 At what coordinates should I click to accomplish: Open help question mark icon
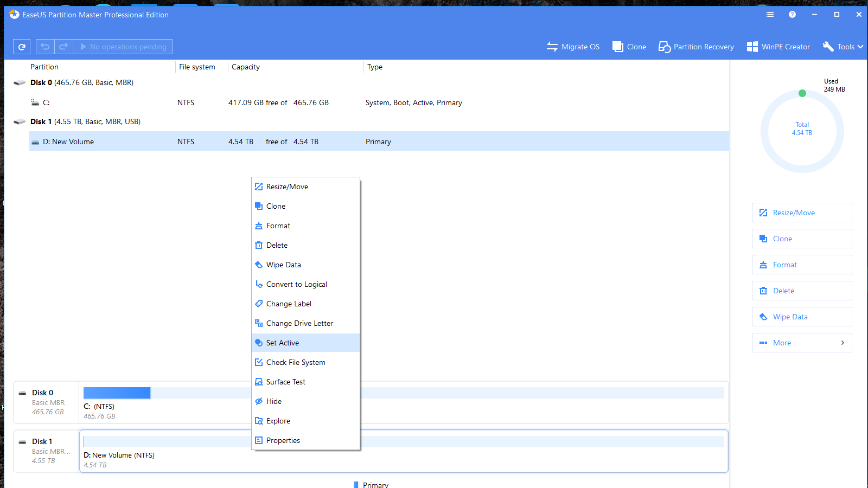pos(792,15)
